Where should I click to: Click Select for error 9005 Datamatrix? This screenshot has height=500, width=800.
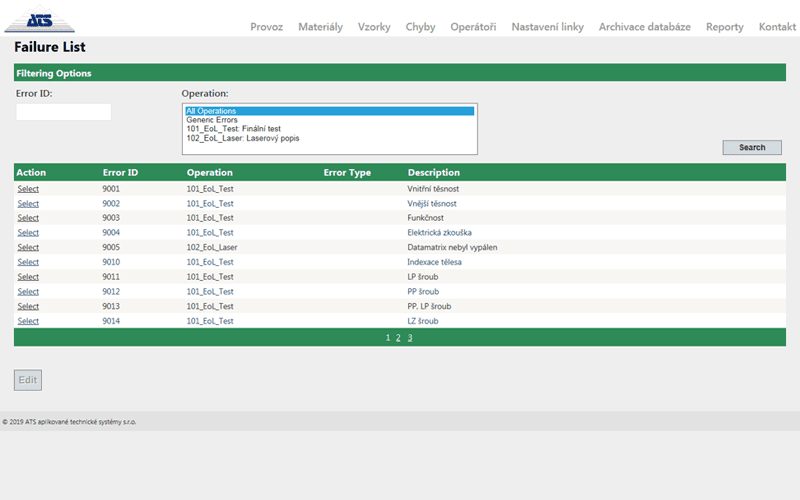coord(28,247)
